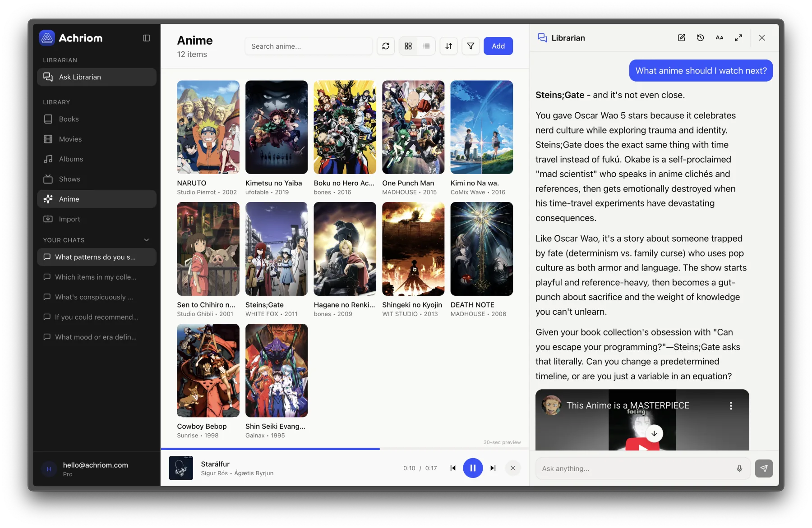Viewport: 812px width, 528px height.
Task: Send the message to Librarian
Action: [x=764, y=468]
